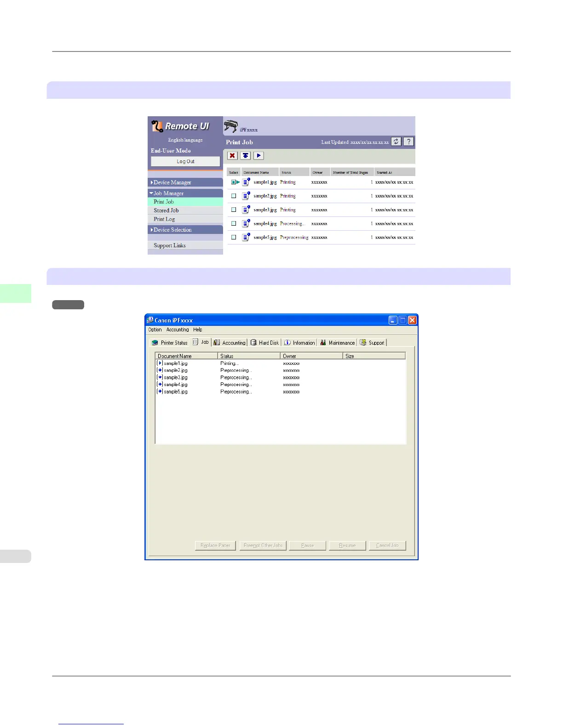Image resolution: width=563 pixels, height=728 pixels.
Task: Select the sample4.jpg job checkbox
Action: [x=234, y=223]
